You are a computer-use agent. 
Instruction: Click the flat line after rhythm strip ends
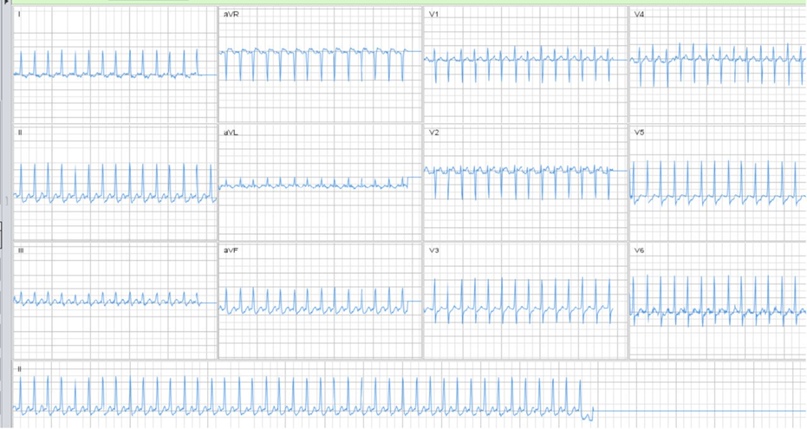pyautogui.click(x=700, y=411)
